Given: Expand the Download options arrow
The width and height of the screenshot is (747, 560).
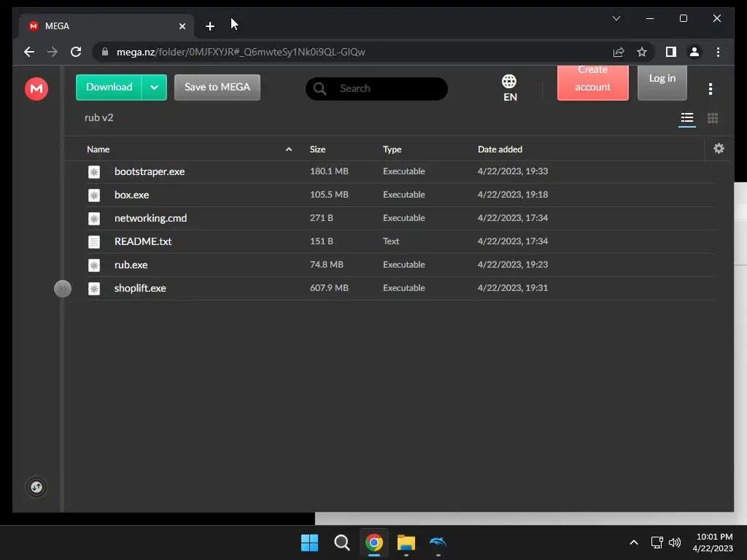Looking at the screenshot, I should pyautogui.click(x=154, y=87).
